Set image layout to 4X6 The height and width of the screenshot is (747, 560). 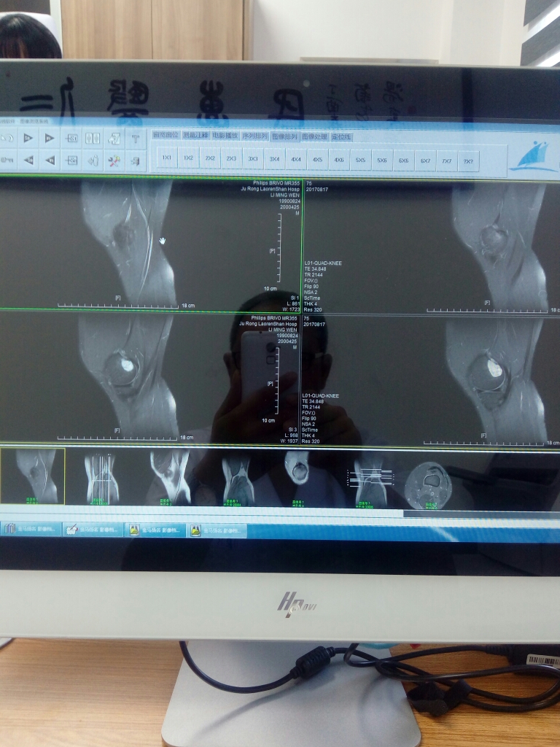click(x=339, y=160)
